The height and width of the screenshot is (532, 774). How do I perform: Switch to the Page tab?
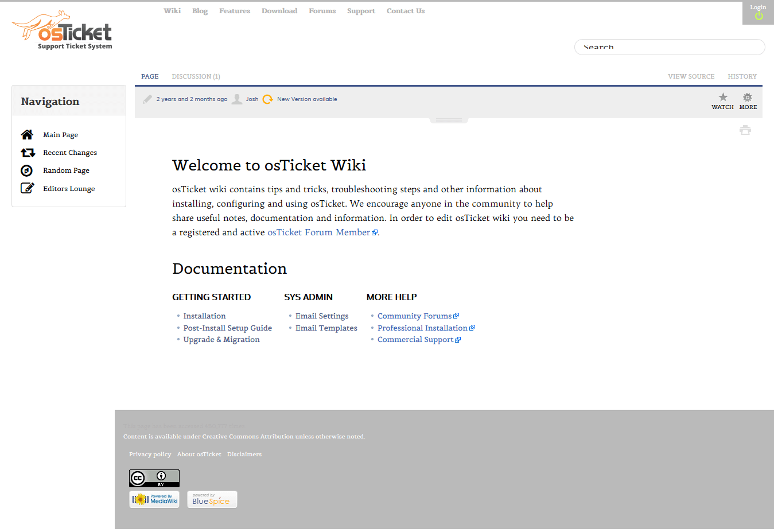click(150, 76)
